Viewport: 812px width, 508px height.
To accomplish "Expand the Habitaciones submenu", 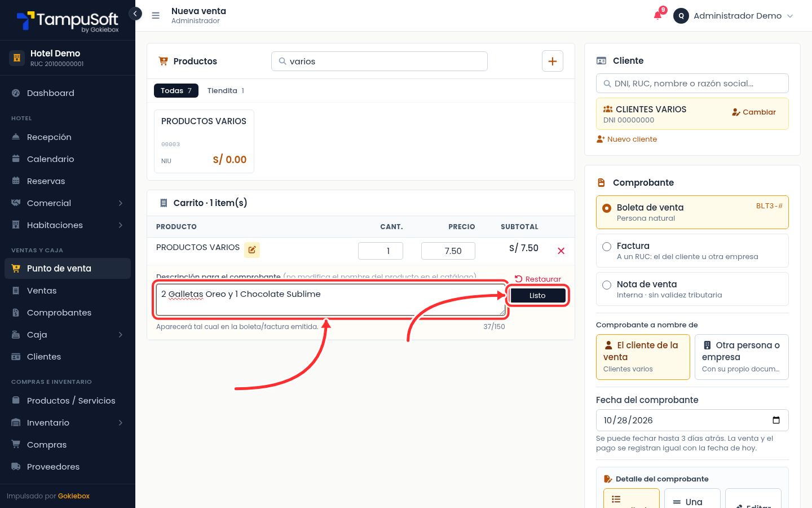I will click(x=68, y=225).
